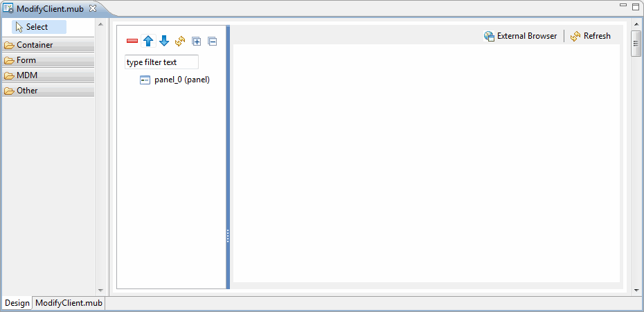This screenshot has height=312, width=644.
Task: Click the editor vertical scrollbar thumb
Action: coord(636,43)
